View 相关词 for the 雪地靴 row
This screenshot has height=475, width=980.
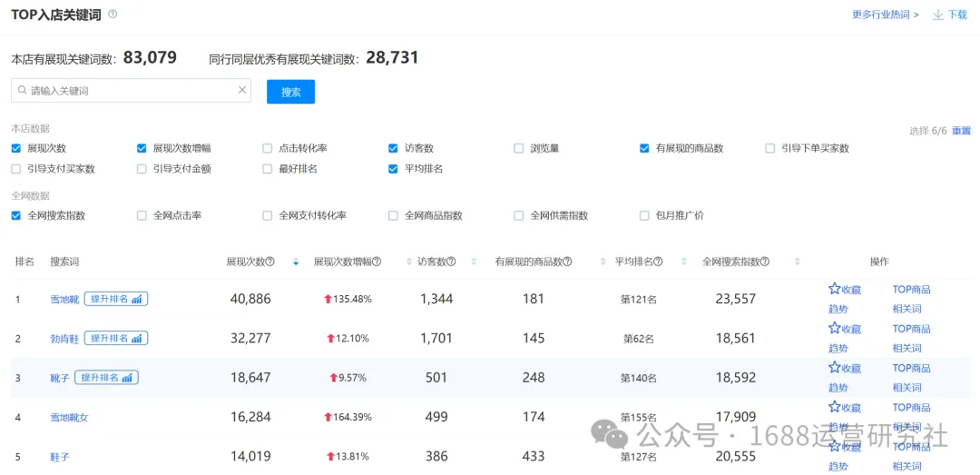[906, 309]
